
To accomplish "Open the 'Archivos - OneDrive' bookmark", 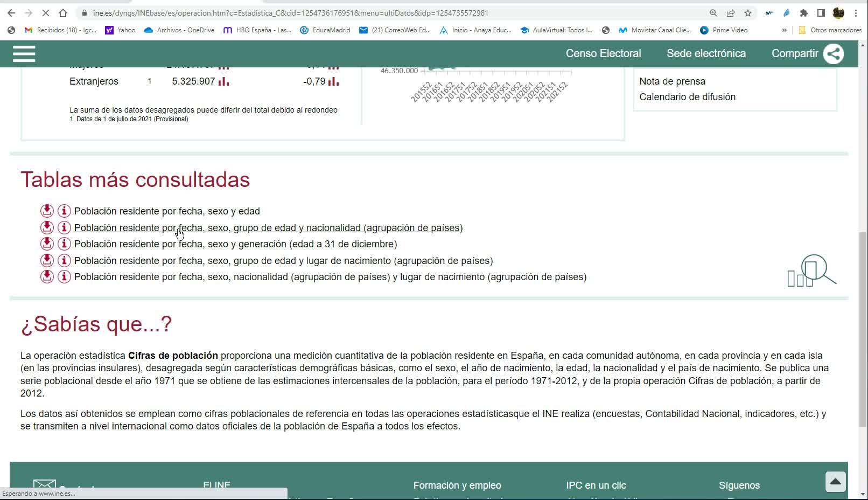I will 179,30.
